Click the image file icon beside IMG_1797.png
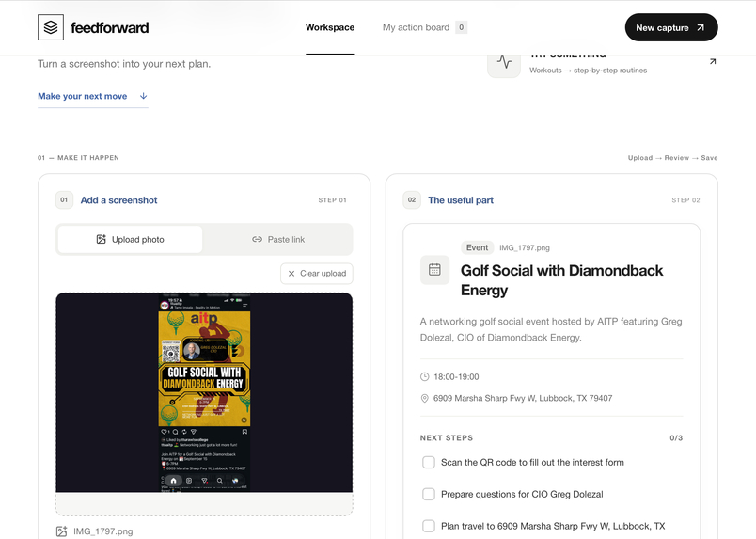Screen dimensions: 756x539 click(62, 531)
